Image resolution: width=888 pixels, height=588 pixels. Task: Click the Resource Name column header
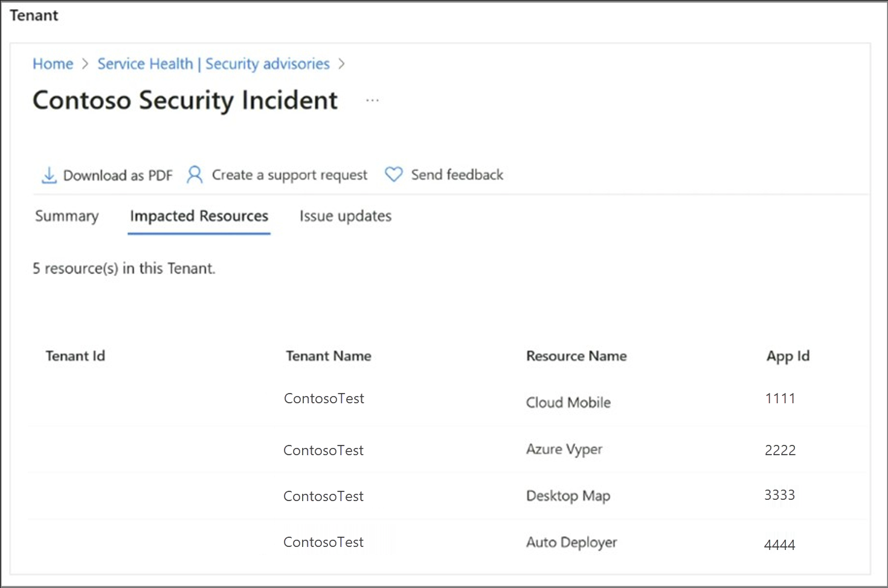pos(576,356)
